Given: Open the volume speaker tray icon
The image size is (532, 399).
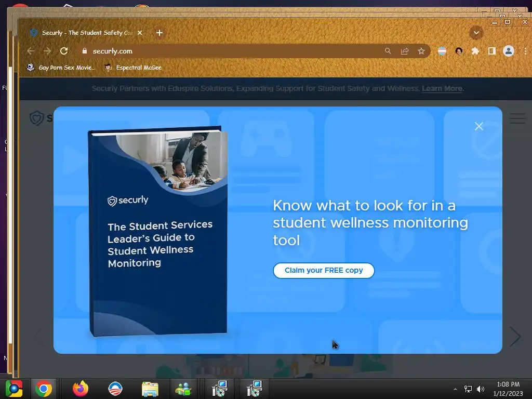Looking at the screenshot, I should (x=481, y=389).
